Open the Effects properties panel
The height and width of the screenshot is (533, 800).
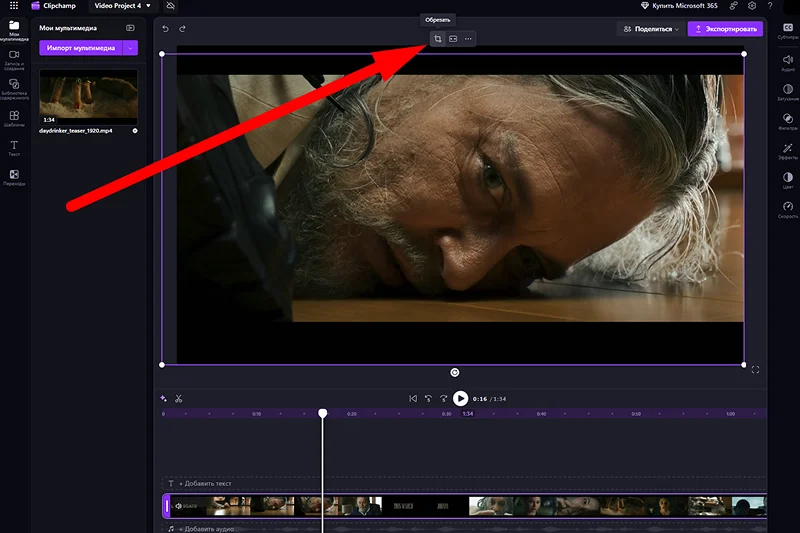click(788, 151)
